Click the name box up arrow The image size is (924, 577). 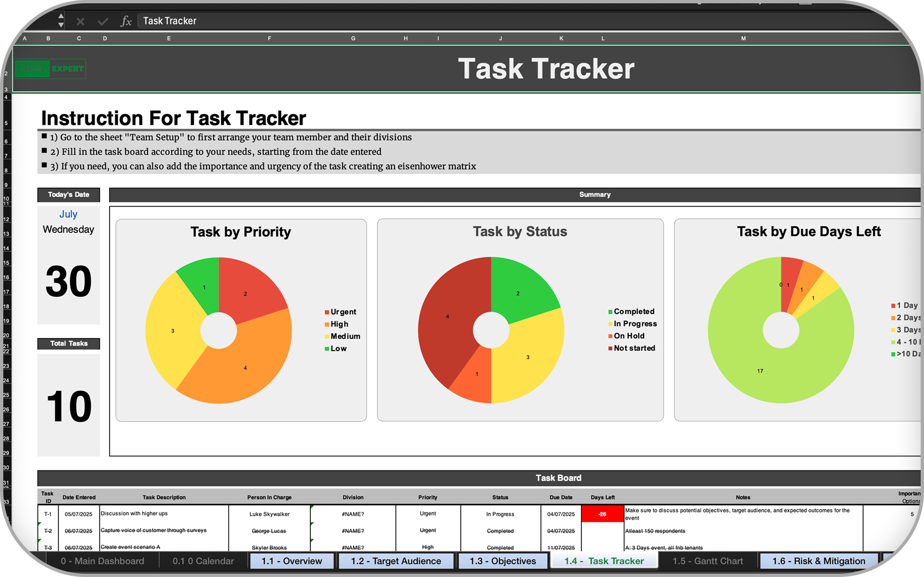(x=61, y=16)
